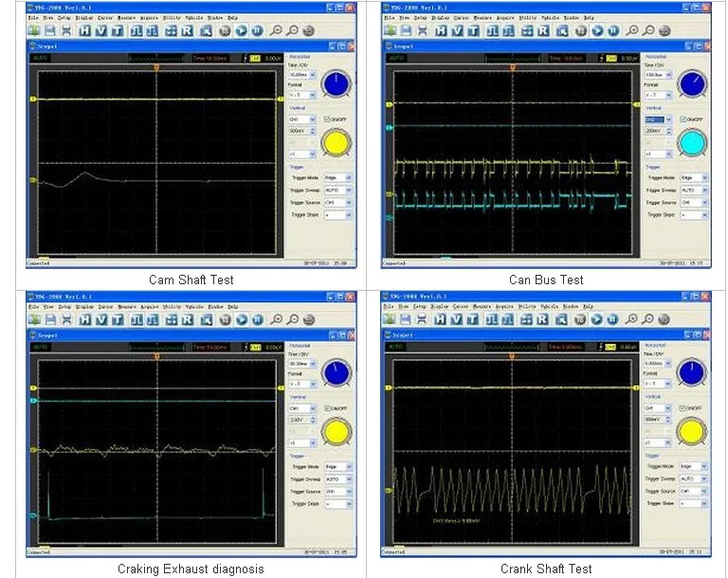Click first magnifier zoom icon in Cam Shaft Test toolbar

pyautogui.click(x=276, y=30)
